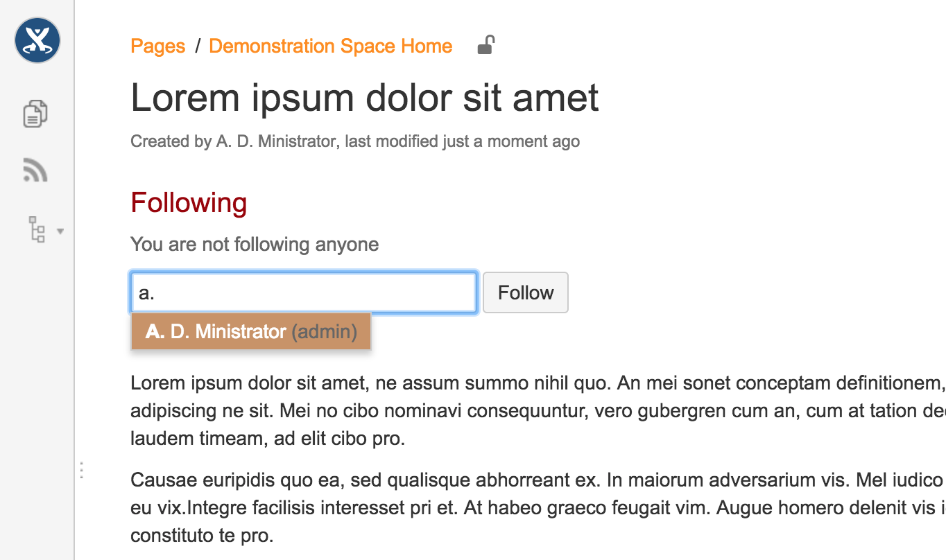Screen dimensions: 946x560
Task: Select "A. D. Ministrator (admin)" from suggestions
Action: point(251,331)
